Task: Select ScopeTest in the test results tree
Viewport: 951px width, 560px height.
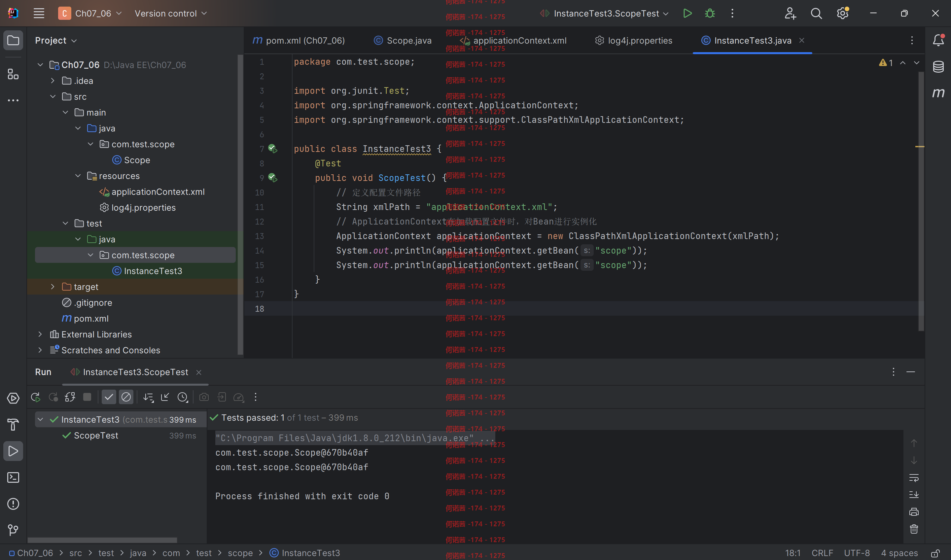Action: 96,436
